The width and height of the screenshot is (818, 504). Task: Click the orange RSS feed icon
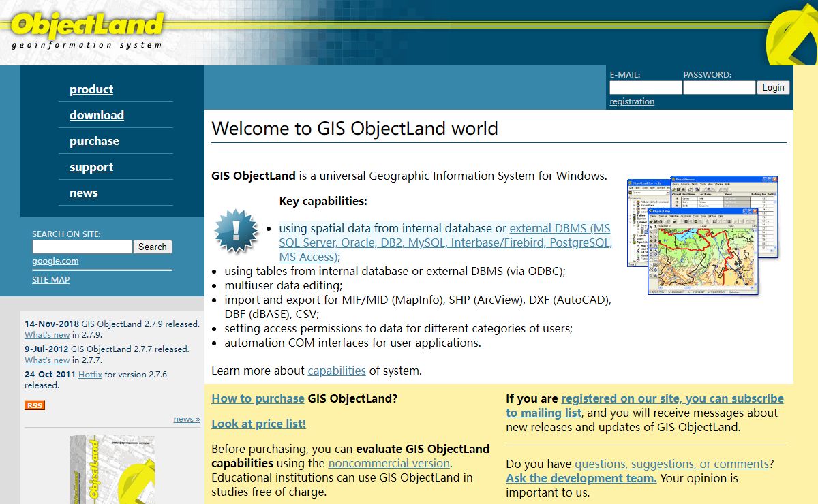(x=35, y=405)
